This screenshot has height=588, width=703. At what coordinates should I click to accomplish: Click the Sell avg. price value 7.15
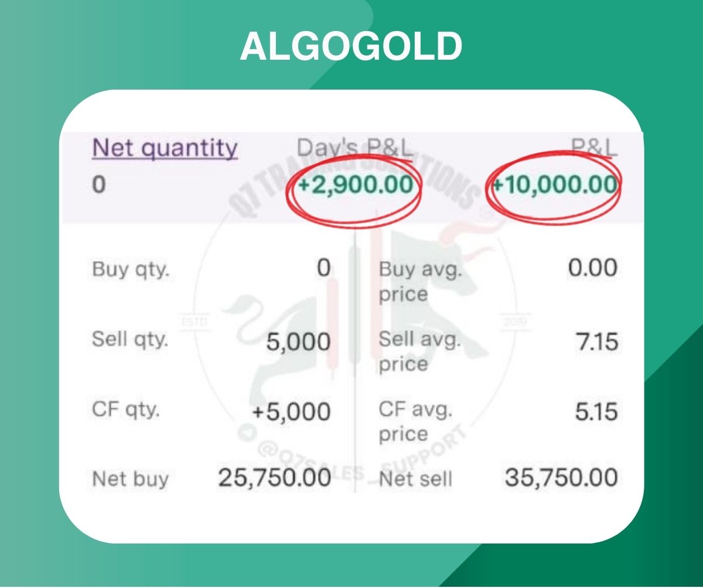coord(595,342)
